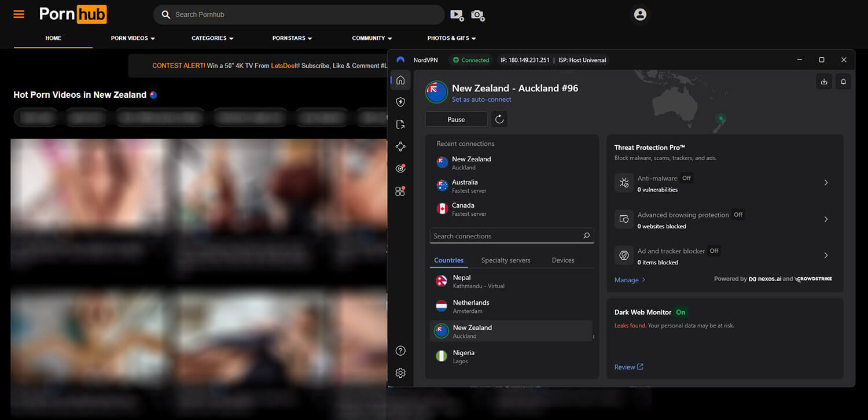The height and width of the screenshot is (420, 868).
Task: Open PHOTOS & GIFS dropdown menu
Action: coord(451,38)
